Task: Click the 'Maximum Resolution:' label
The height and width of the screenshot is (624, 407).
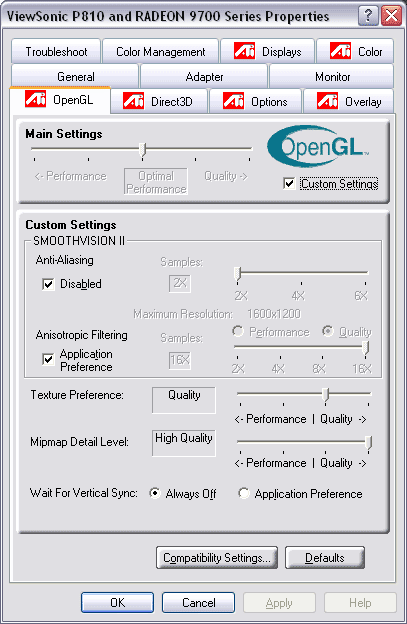Action: 183,314
